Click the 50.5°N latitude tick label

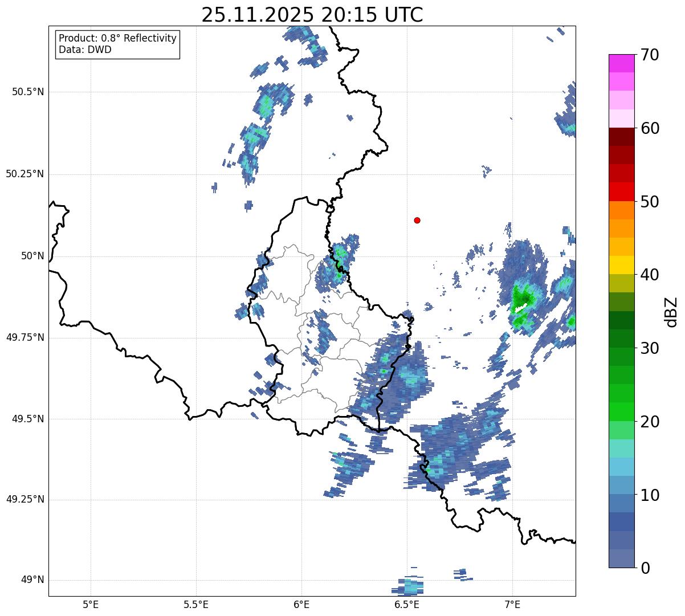click(27, 92)
